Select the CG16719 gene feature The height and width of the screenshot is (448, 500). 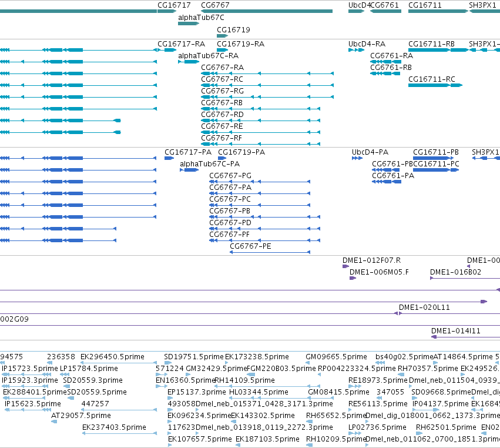(222, 36)
